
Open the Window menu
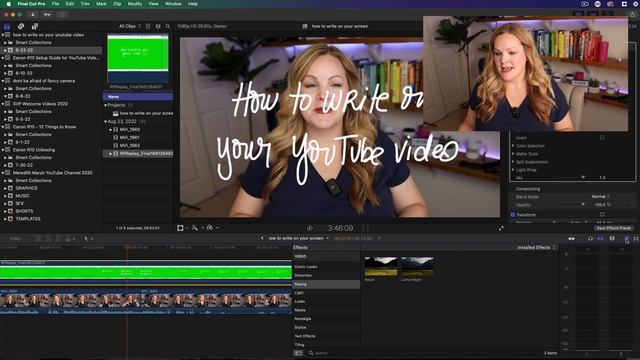(x=173, y=4)
